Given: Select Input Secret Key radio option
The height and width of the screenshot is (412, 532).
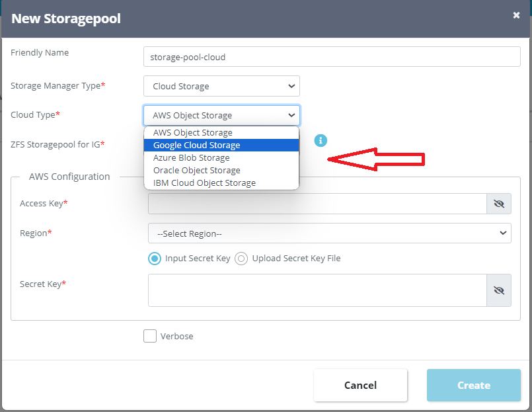Looking at the screenshot, I should pyautogui.click(x=155, y=259).
